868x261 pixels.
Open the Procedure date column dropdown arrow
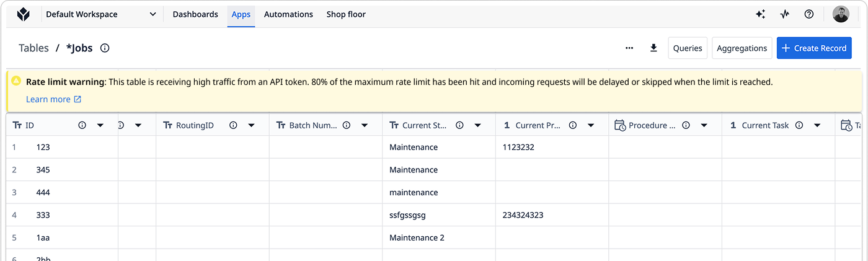(x=704, y=125)
